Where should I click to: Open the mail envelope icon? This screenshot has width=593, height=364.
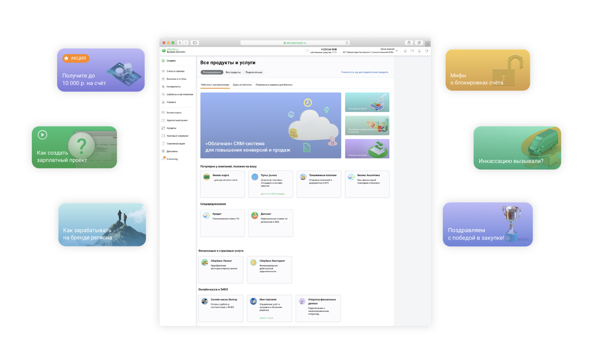point(412,51)
